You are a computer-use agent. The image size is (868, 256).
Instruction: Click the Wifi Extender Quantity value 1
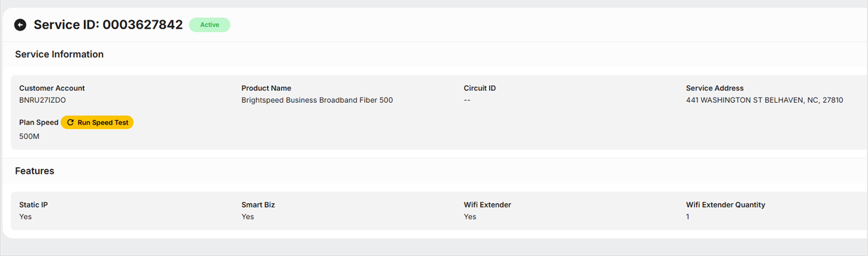pos(688,217)
